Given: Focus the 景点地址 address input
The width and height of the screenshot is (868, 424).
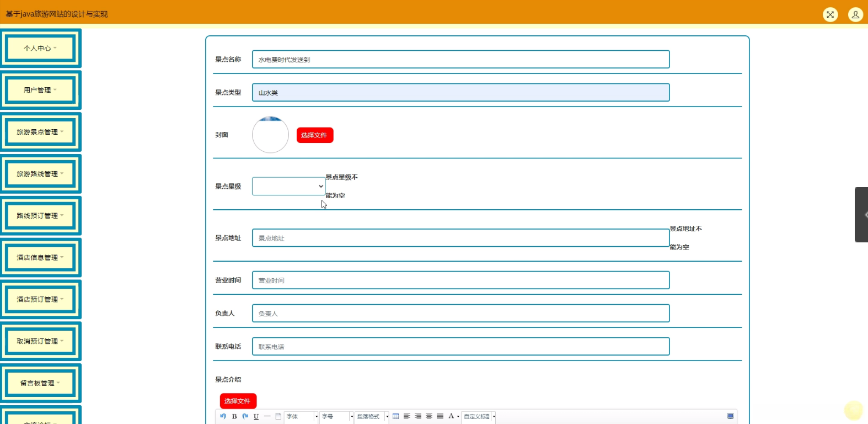Looking at the screenshot, I should pyautogui.click(x=460, y=238).
